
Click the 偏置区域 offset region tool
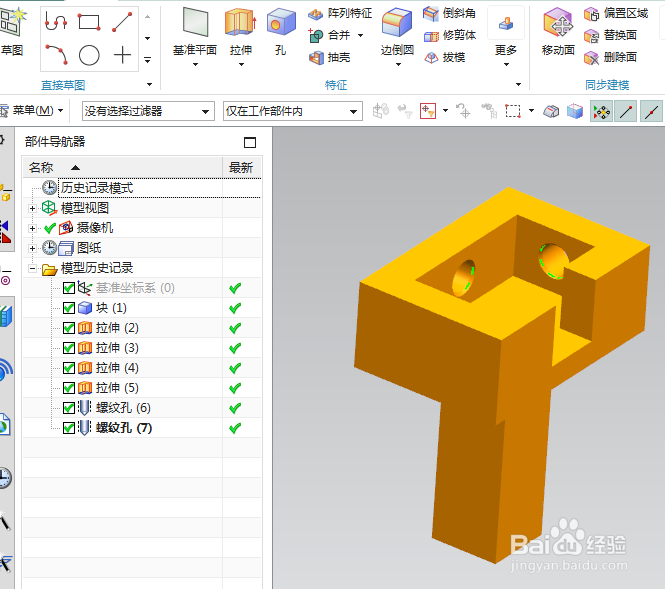click(616, 14)
